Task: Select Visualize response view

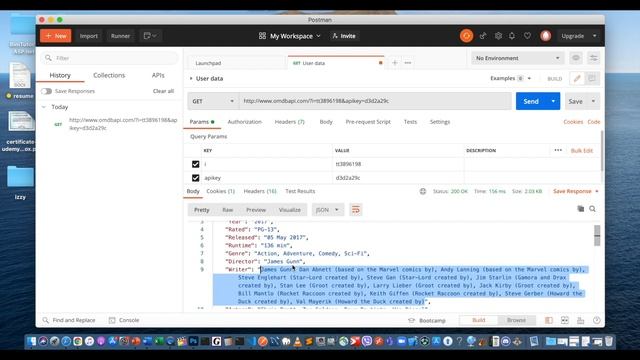Action: [289, 210]
